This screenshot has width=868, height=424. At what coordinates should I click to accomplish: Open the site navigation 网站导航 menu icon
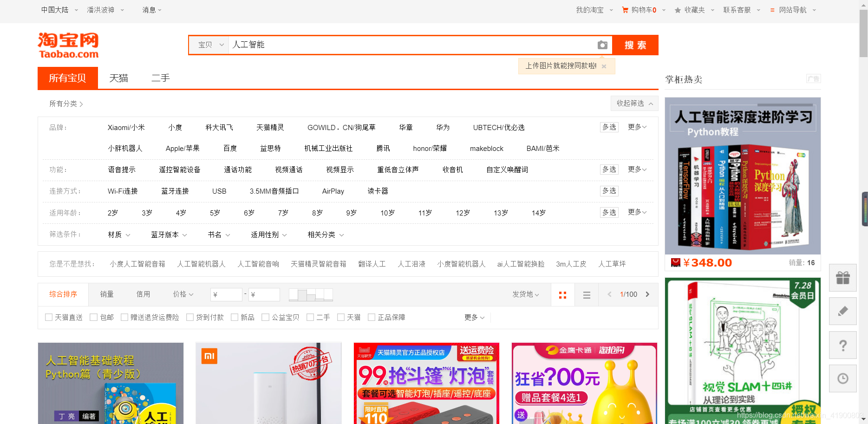click(772, 10)
